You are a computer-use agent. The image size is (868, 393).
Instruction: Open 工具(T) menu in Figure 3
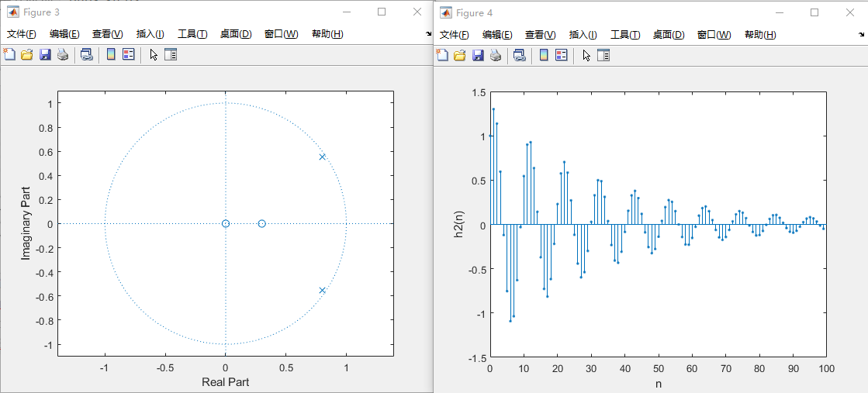pyautogui.click(x=192, y=34)
